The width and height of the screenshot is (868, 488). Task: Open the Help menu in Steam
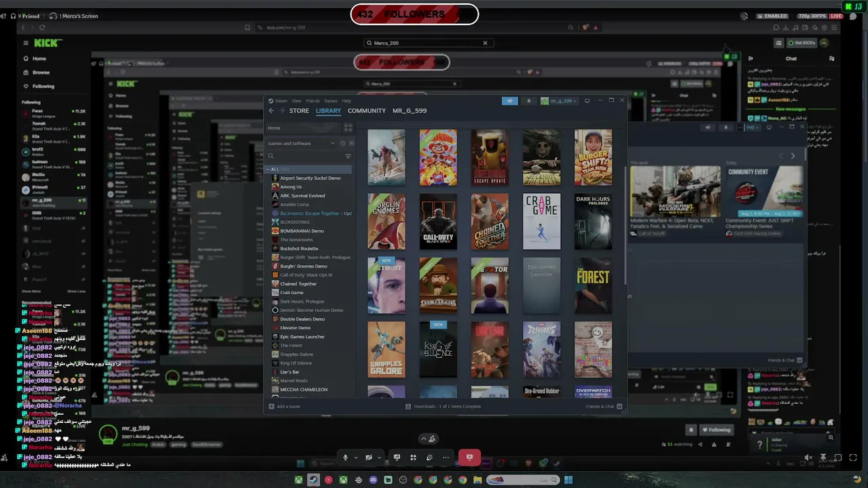click(x=347, y=101)
